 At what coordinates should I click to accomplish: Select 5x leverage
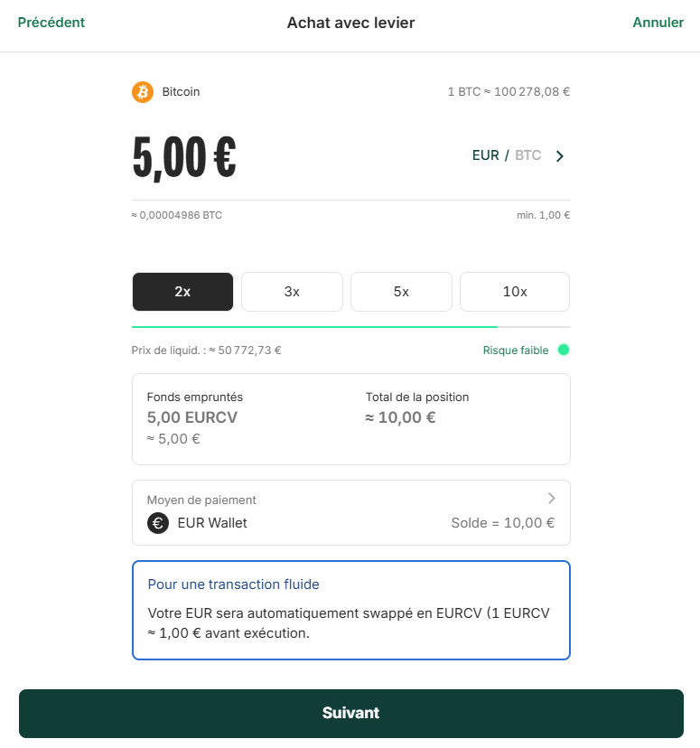click(401, 291)
